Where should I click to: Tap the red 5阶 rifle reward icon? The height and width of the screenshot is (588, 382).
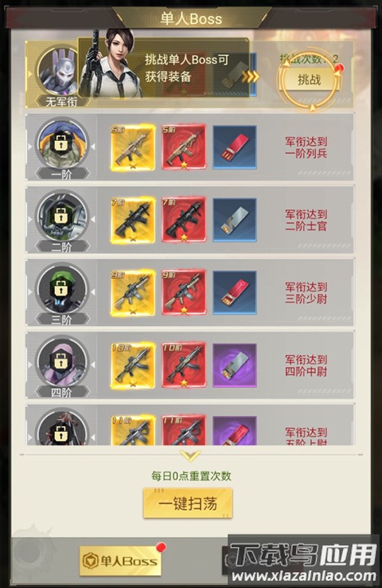(184, 147)
